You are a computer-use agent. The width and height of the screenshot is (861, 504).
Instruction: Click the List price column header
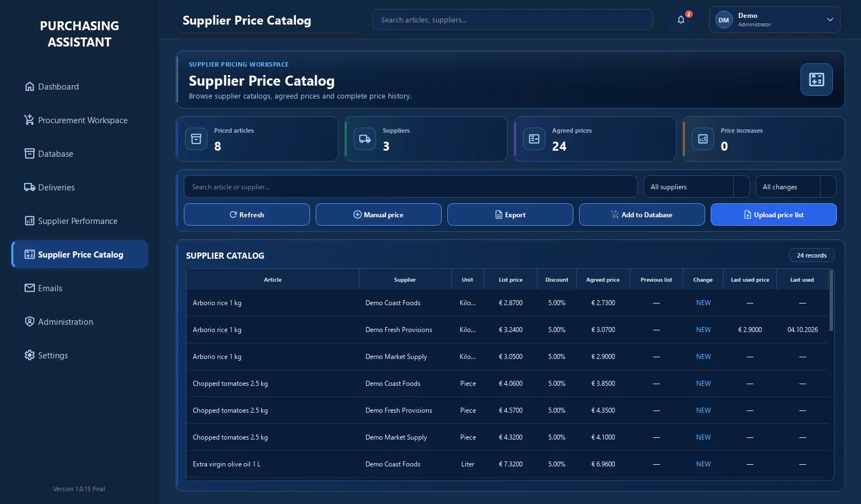tap(511, 279)
